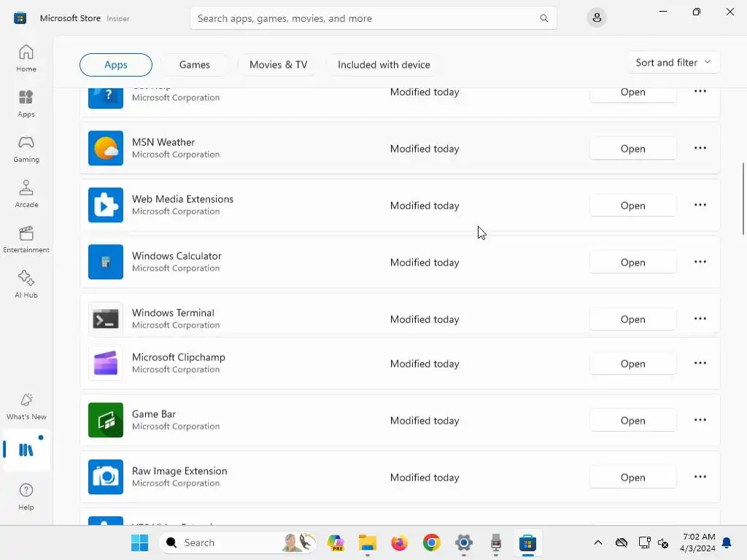Open the Apps sidebar section
Screen dimensions: 747x560
click(x=26, y=104)
